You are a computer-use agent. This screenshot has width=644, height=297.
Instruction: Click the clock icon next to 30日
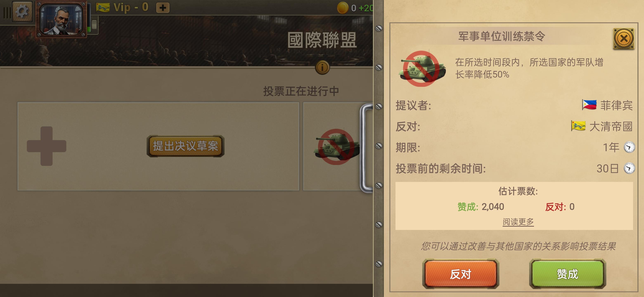pos(629,168)
